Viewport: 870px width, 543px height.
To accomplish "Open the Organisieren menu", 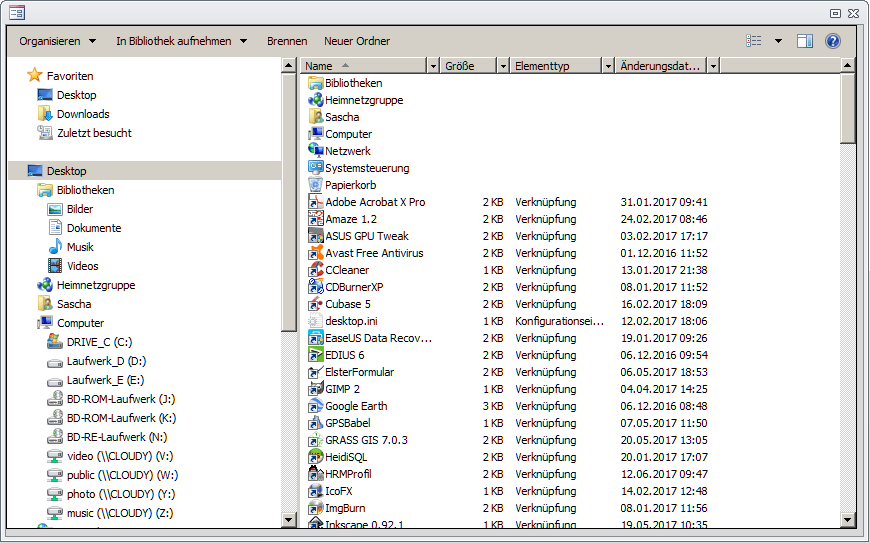I will 58,41.
